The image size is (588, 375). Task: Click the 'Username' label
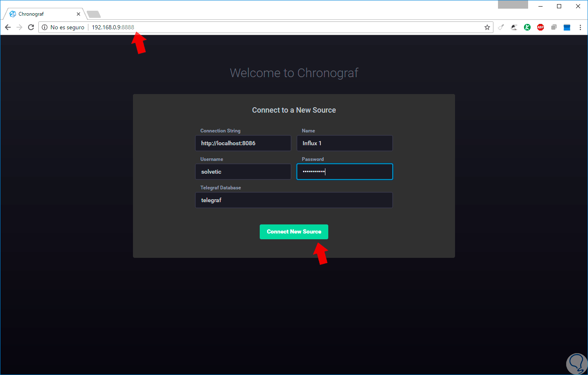click(x=212, y=159)
